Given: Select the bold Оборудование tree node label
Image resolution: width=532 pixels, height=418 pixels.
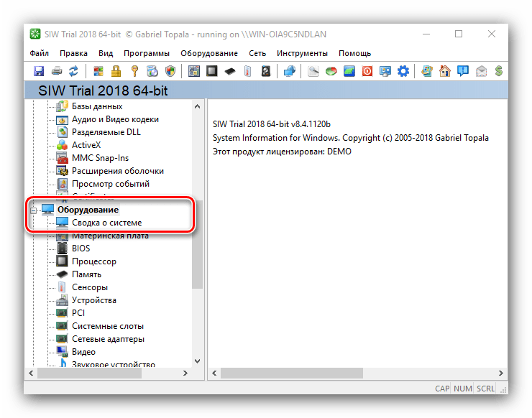Looking at the screenshot, I should pos(88,210).
